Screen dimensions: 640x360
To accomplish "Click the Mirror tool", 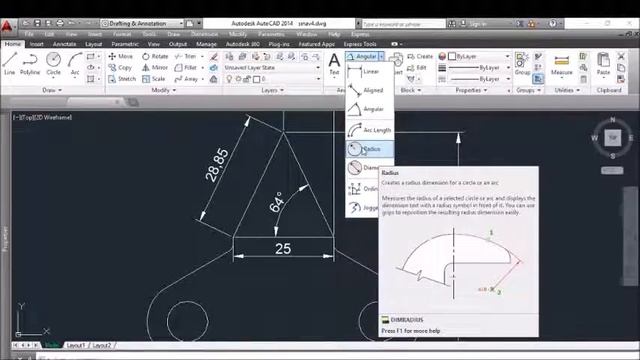I will coord(155,68).
